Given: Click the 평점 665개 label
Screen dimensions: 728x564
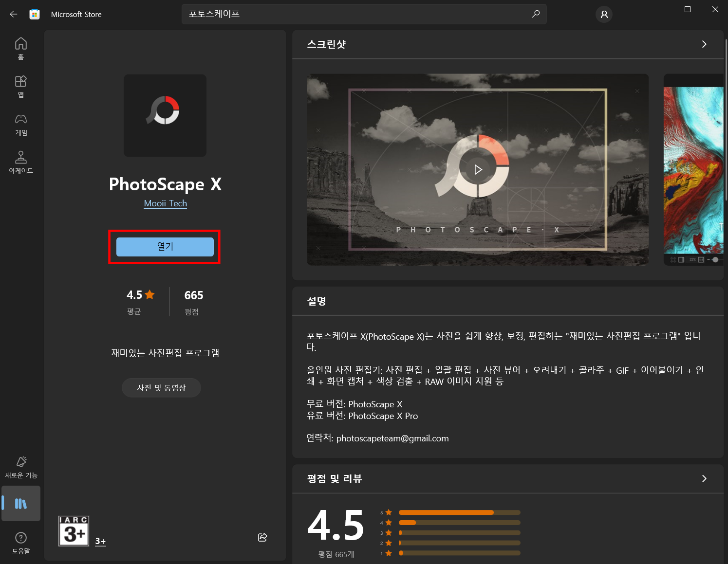Looking at the screenshot, I should point(336,554).
